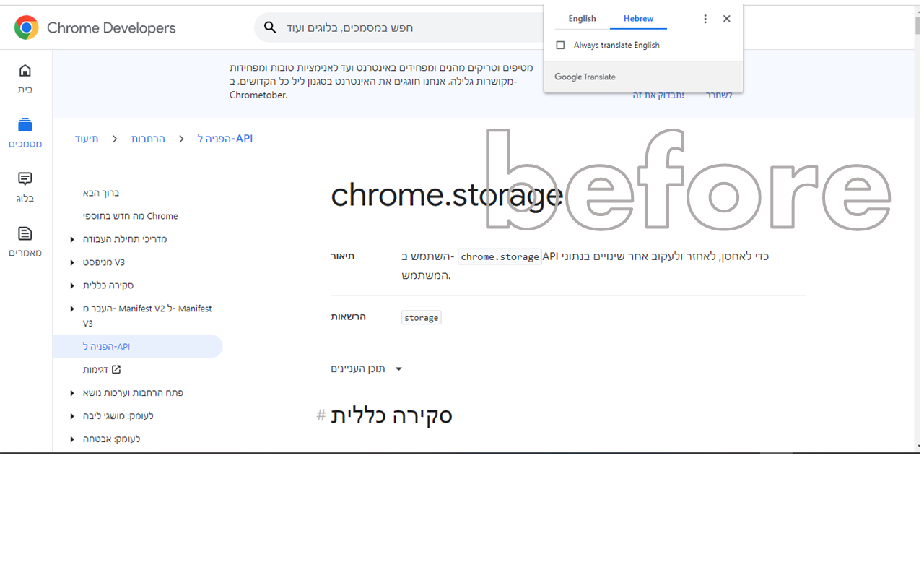This screenshot has height=578, width=924.
Task: Select the highlighted הפניה ל-API sidebar item
Action: (x=137, y=346)
